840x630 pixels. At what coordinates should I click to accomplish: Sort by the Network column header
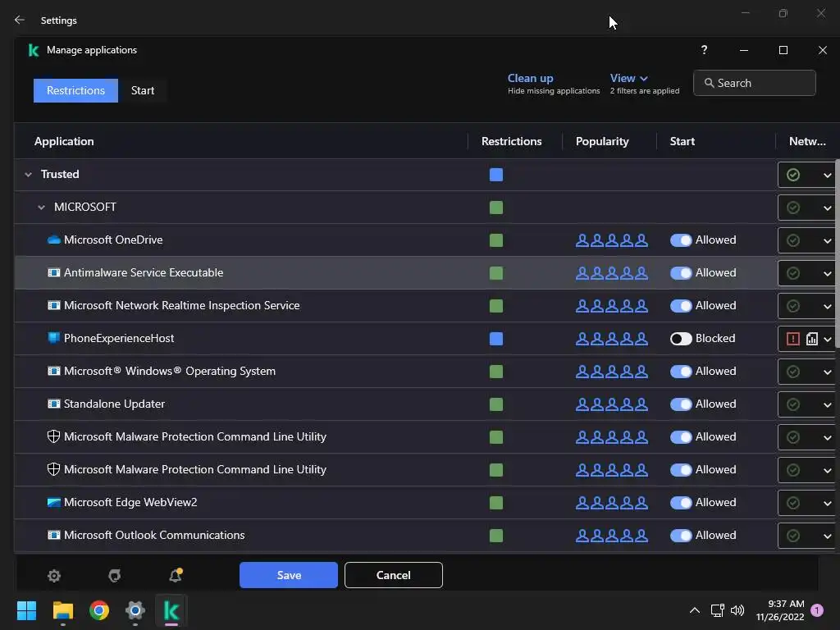[807, 141]
